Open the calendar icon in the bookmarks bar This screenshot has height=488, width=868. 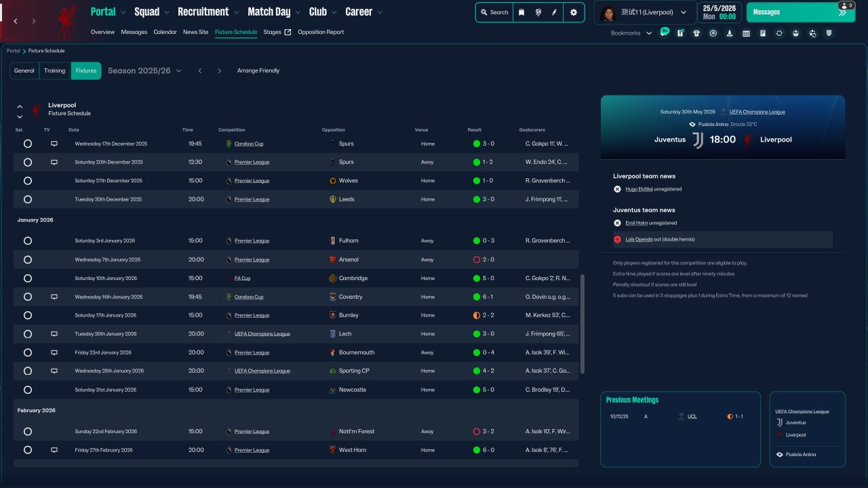pos(746,33)
